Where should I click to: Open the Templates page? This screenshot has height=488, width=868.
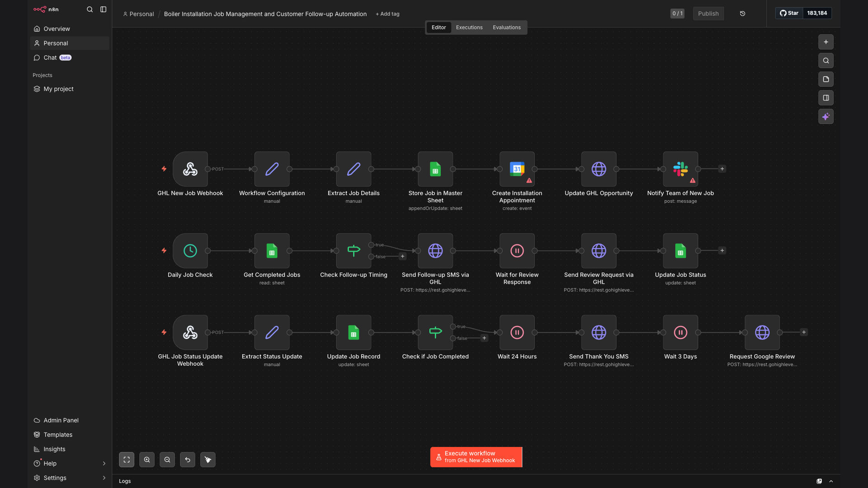pos(70,435)
